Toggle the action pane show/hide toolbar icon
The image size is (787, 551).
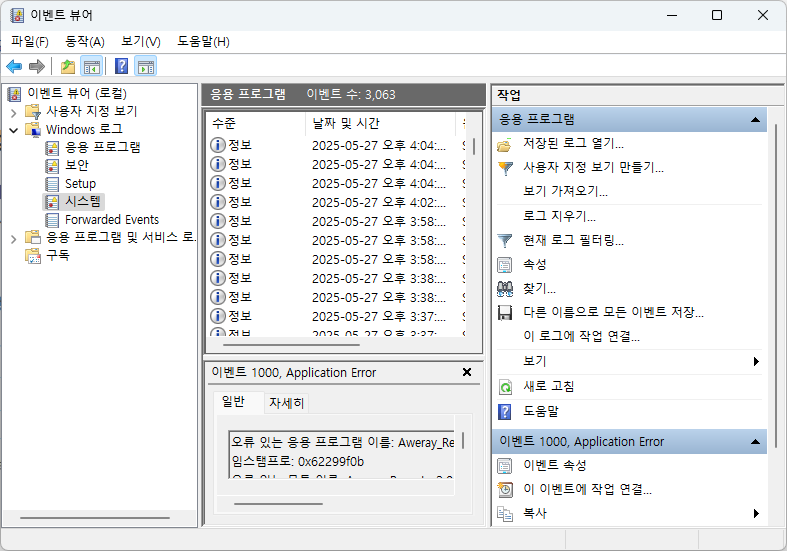click(x=146, y=66)
